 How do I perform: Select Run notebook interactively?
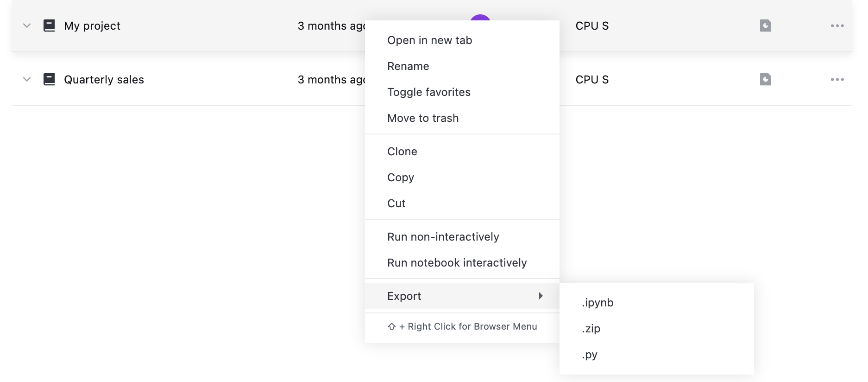tap(457, 263)
